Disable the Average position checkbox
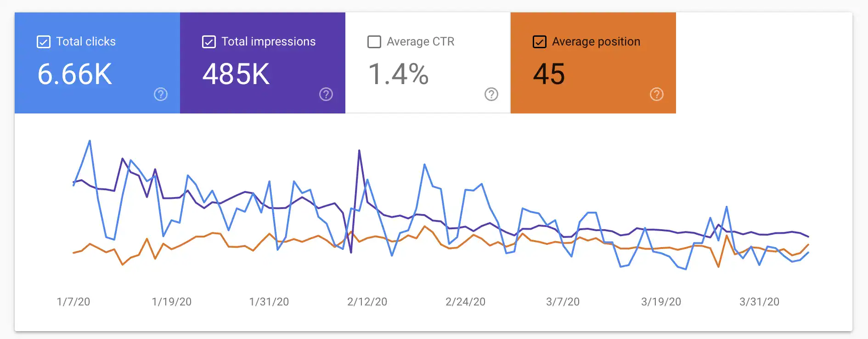Screen dimensions: 868x339 coord(540,42)
